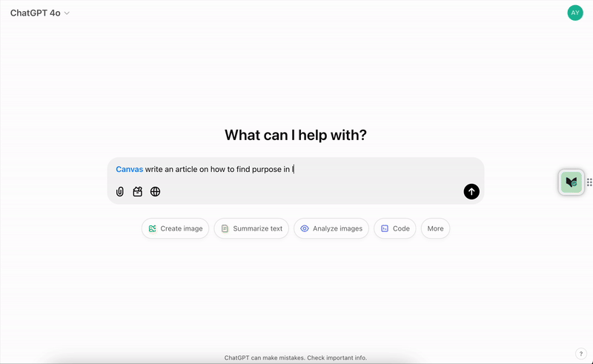Screen dimensions: 593x364
Task: Click the paperclip attach file icon
Action: tap(120, 191)
